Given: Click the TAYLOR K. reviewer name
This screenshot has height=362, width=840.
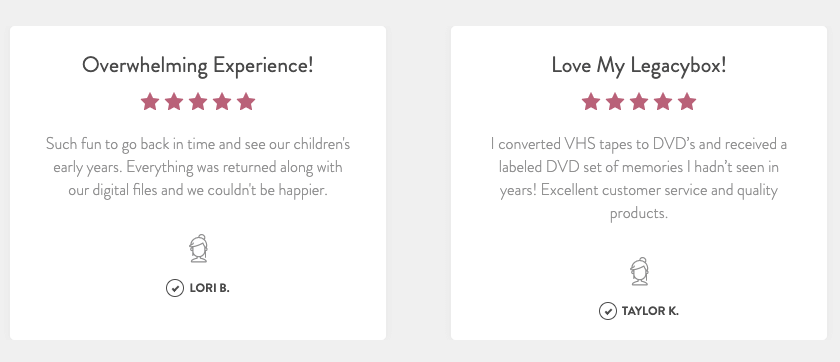Looking at the screenshot, I should (650, 311).
